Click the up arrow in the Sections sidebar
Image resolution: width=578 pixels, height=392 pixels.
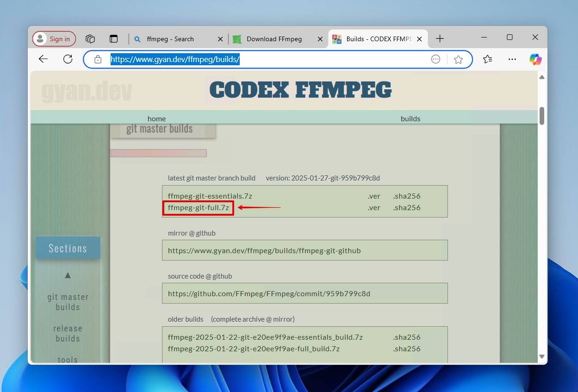click(68, 275)
